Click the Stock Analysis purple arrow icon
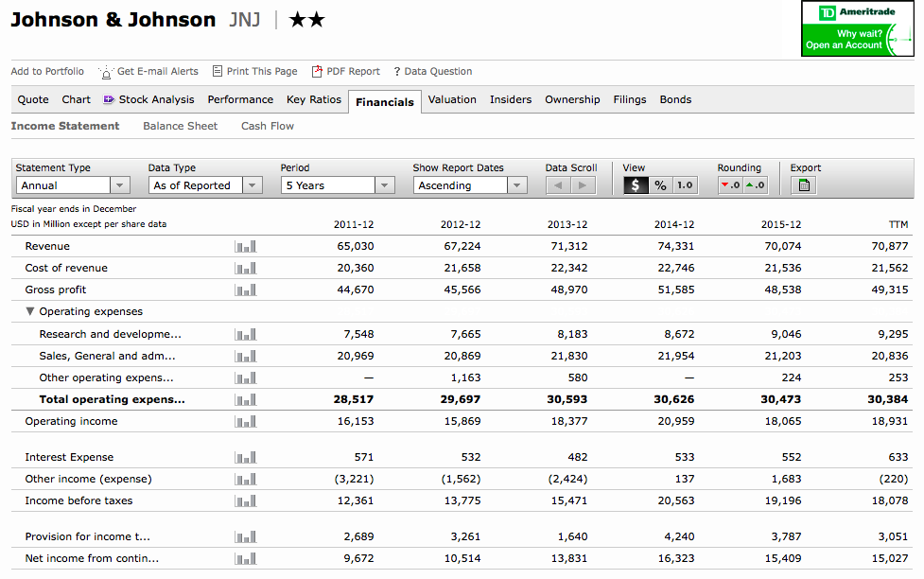Viewport: 924px width, 579px height. (109, 99)
